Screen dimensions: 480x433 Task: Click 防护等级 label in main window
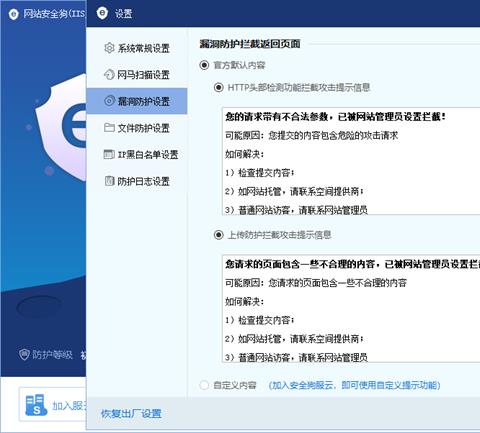tap(52, 354)
